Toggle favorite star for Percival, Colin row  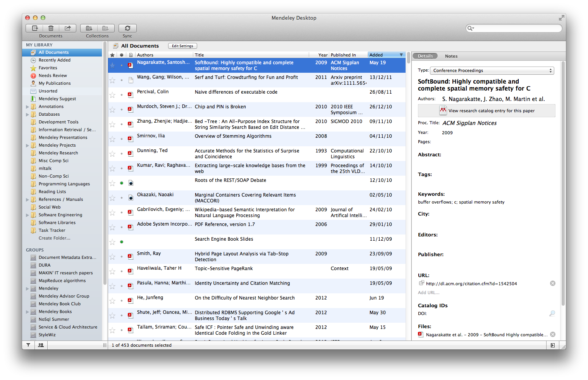click(112, 95)
